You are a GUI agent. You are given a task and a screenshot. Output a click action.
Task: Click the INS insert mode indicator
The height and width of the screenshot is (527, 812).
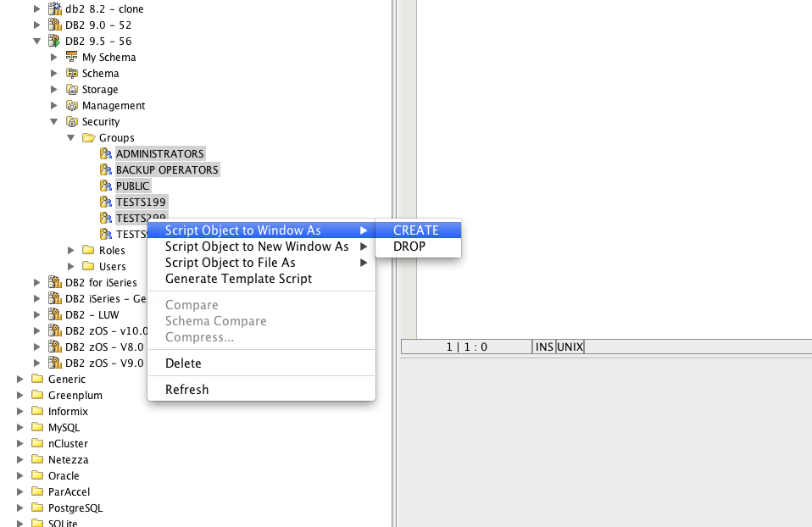click(x=544, y=347)
